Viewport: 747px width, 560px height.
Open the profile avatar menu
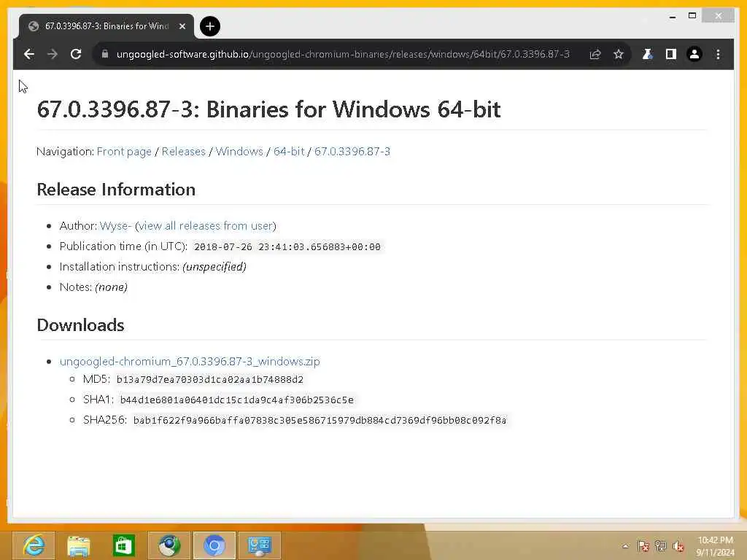pos(694,54)
